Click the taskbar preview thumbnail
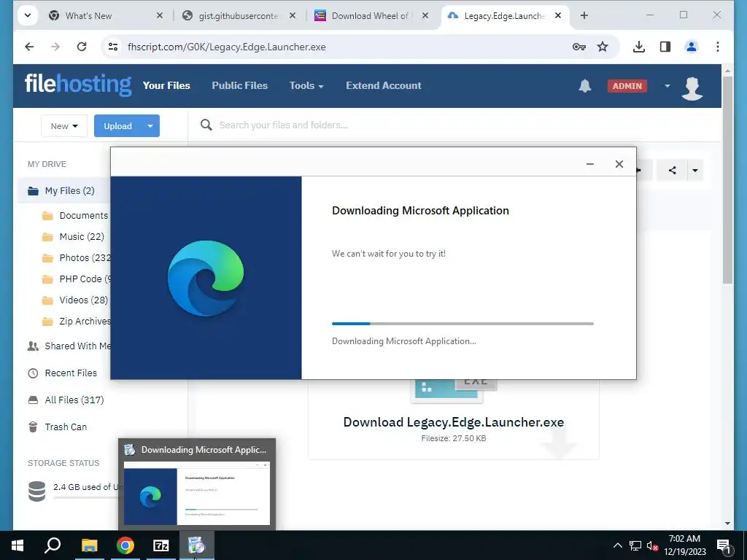The height and width of the screenshot is (560, 747). (197, 493)
